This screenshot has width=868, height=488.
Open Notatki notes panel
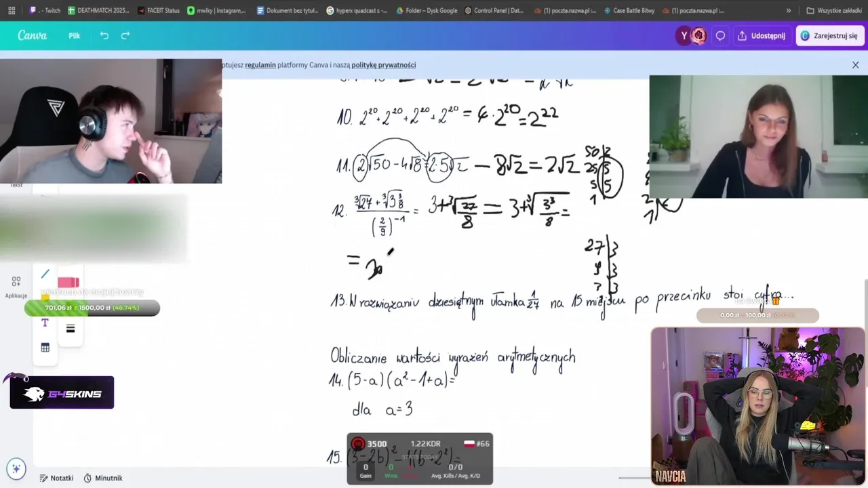56,478
